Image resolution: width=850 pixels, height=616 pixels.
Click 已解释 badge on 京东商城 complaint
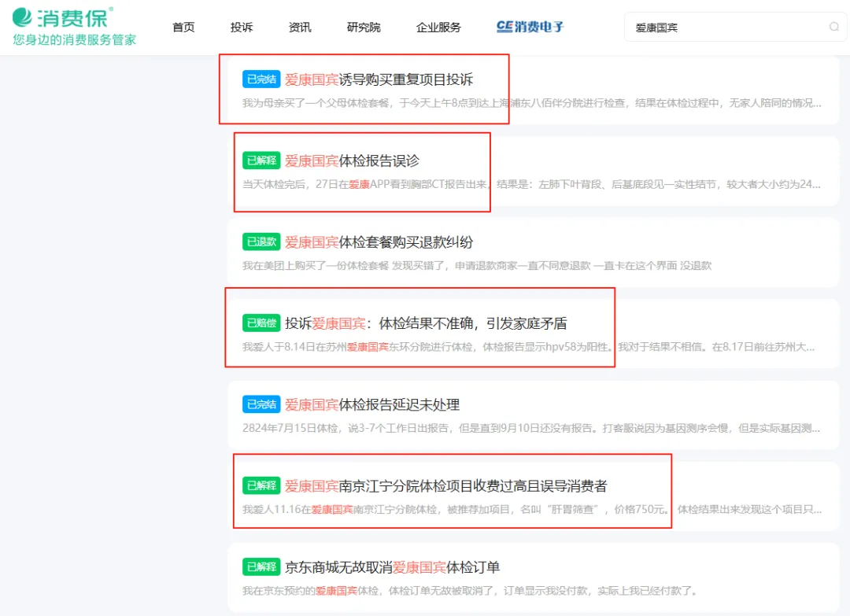pyautogui.click(x=261, y=566)
